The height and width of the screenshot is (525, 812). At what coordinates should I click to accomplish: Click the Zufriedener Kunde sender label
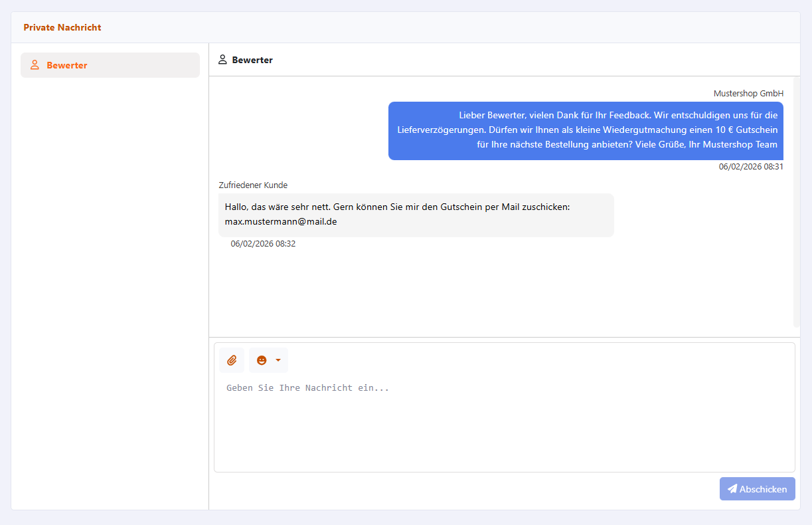253,185
